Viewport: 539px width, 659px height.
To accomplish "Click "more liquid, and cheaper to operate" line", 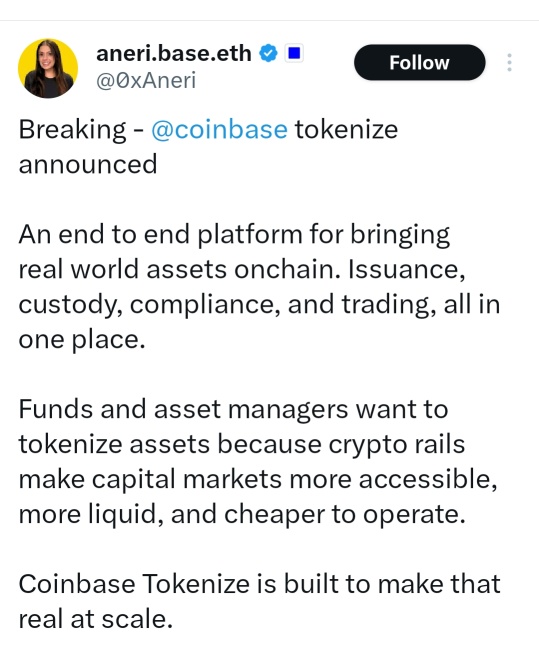I will [242, 515].
